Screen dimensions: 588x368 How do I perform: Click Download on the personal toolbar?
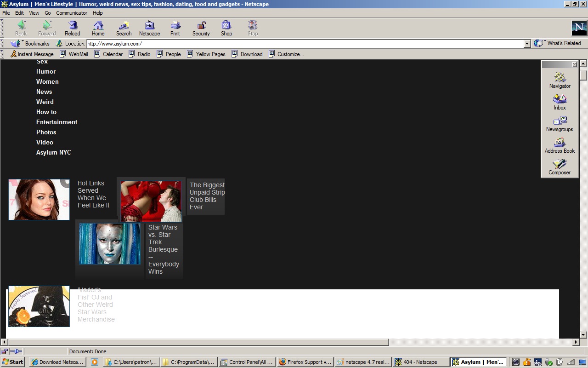pos(247,54)
